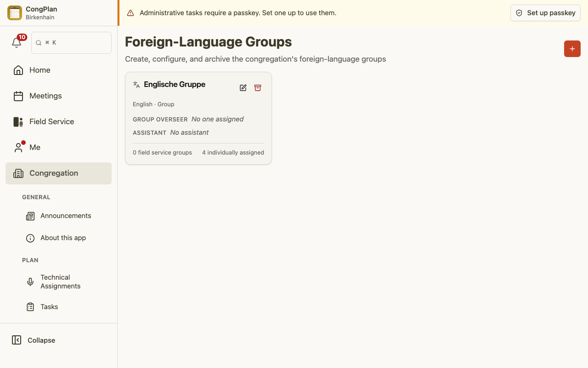This screenshot has height=368, width=588.
Task: Click the warning icon in the passkey banner
Action: click(x=130, y=13)
